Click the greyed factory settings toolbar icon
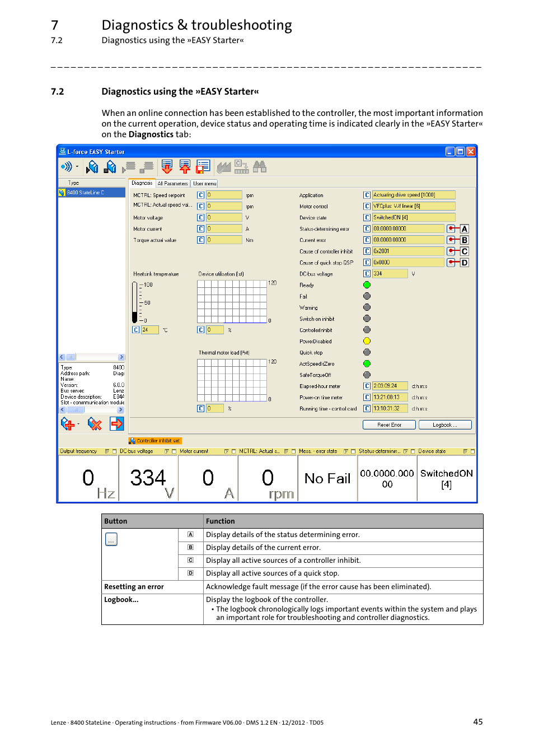 (x=224, y=166)
